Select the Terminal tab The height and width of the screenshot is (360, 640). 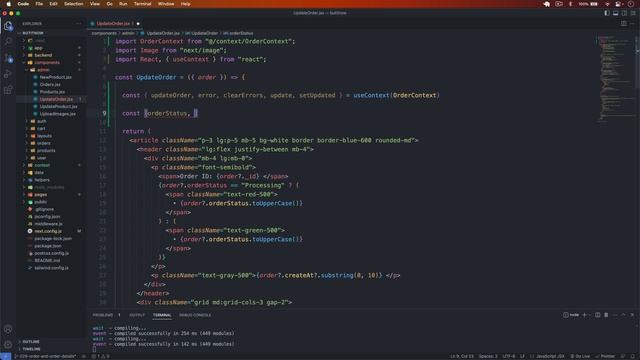pos(162,315)
